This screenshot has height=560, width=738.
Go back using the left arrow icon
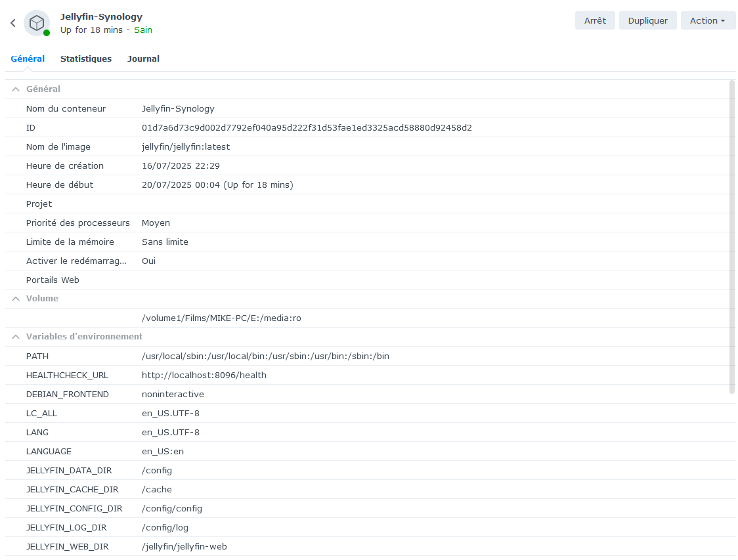pos(12,23)
